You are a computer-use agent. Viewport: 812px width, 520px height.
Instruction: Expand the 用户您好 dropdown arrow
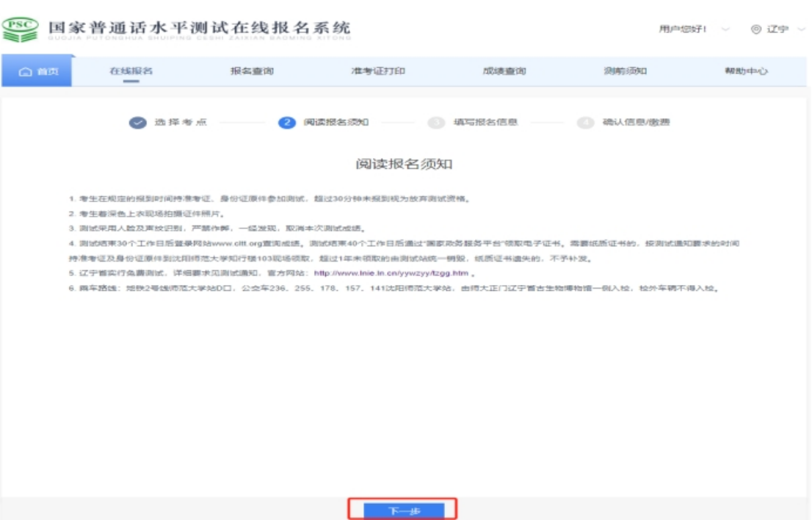[725, 29]
